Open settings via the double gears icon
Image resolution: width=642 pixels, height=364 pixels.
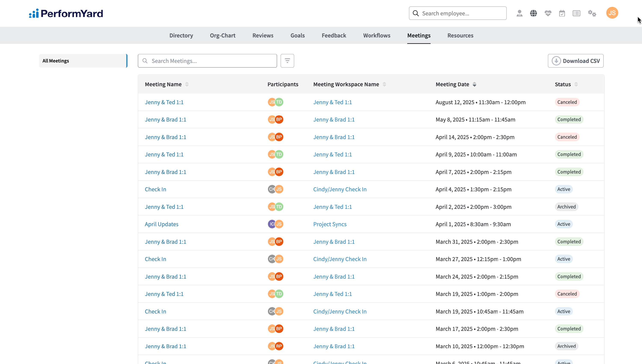[x=592, y=13]
